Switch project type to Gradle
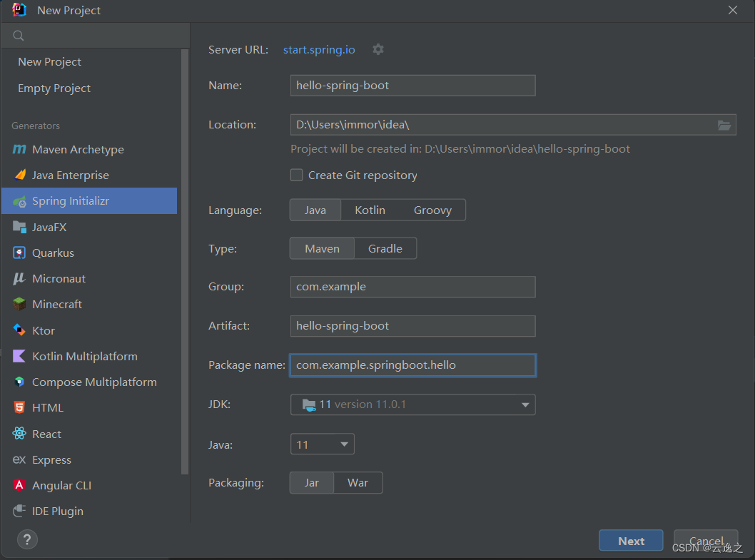The image size is (755, 560). [x=385, y=248]
